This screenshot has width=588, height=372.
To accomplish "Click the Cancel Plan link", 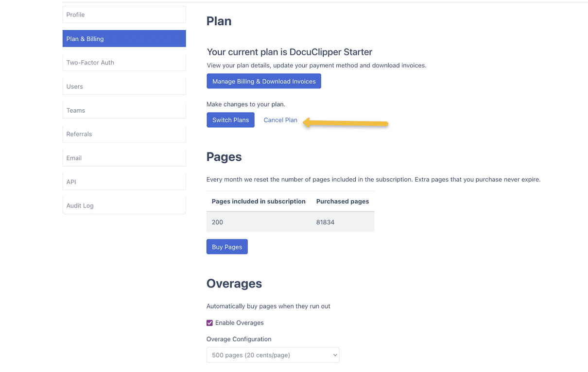I will [280, 120].
